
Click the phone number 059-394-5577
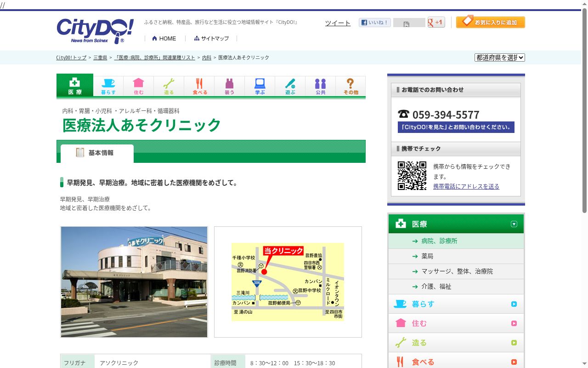click(x=446, y=115)
